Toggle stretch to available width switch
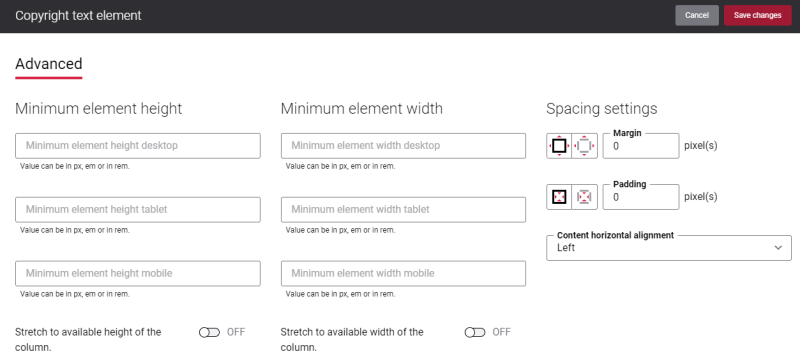Image resolution: width=800 pixels, height=363 pixels. [x=475, y=332]
